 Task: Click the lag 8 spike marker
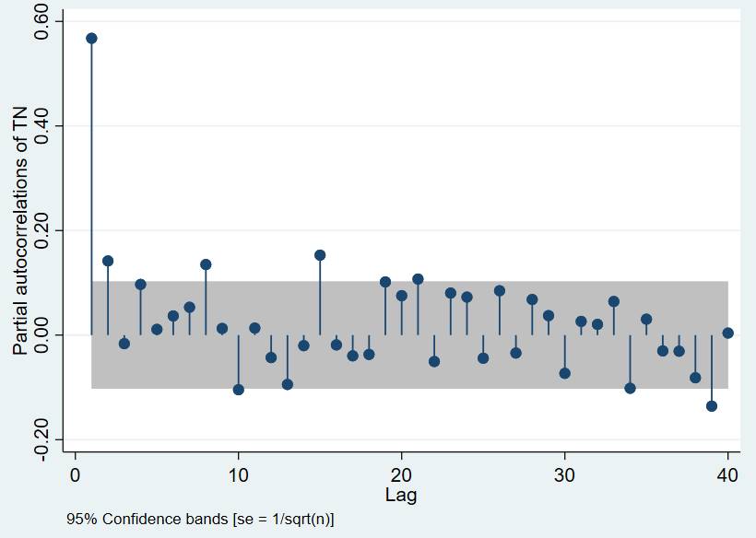click(x=206, y=264)
